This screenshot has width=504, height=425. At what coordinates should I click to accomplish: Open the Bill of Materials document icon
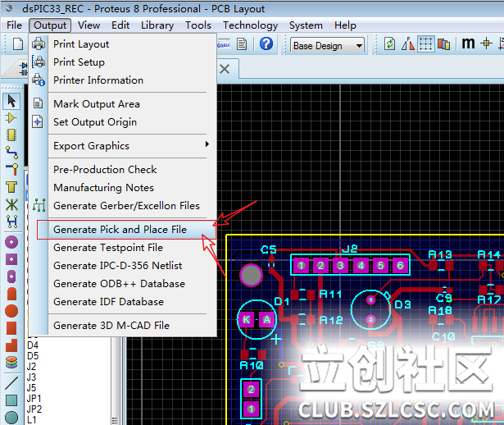[242, 44]
